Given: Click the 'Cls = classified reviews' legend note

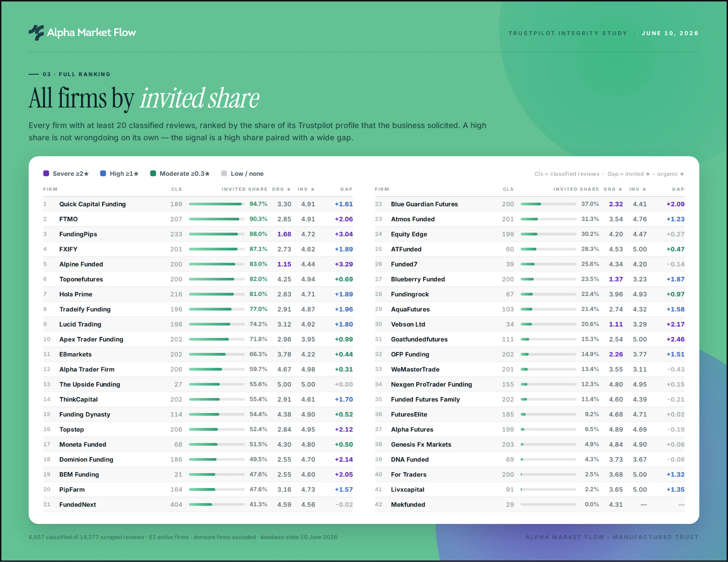Looking at the screenshot, I should [567, 174].
